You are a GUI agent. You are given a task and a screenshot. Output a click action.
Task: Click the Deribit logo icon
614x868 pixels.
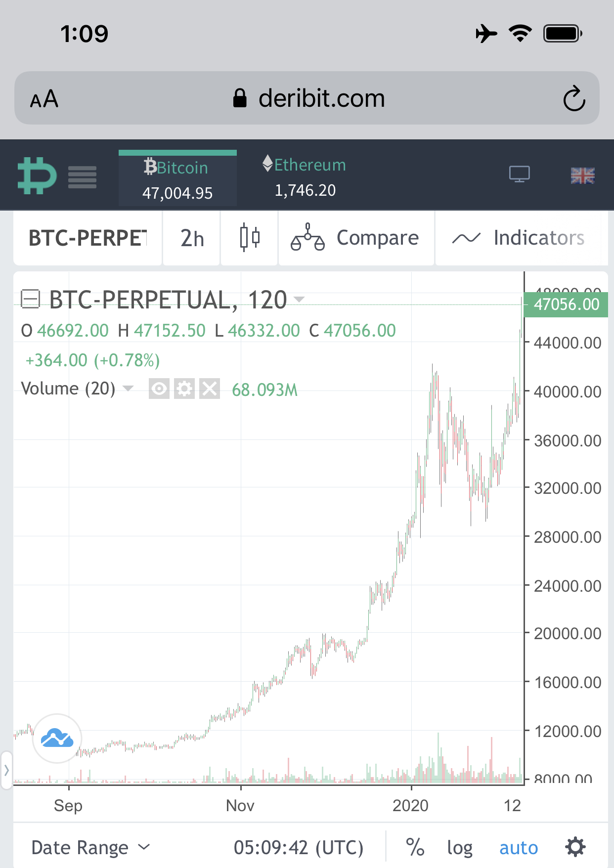coord(37,176)
